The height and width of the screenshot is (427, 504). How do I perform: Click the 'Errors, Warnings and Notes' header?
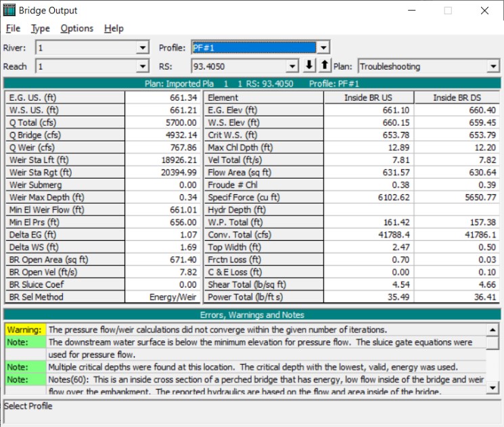tap(252, 315)
